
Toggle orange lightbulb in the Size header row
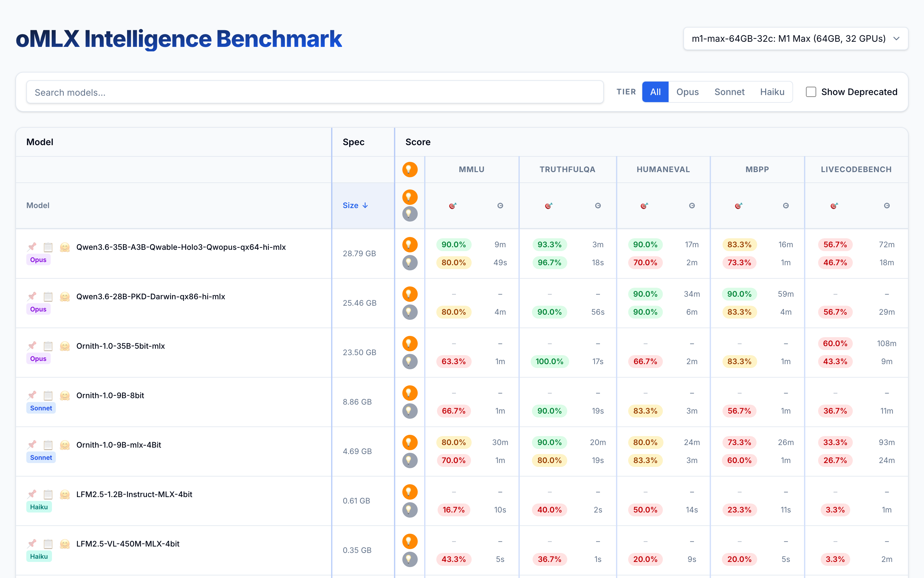410,197
